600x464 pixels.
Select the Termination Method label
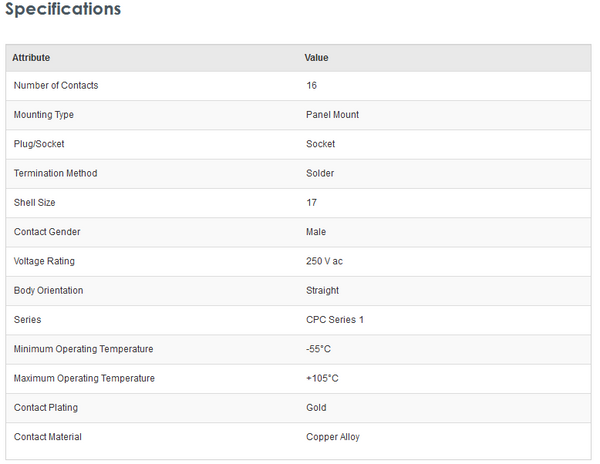point(54,174)
